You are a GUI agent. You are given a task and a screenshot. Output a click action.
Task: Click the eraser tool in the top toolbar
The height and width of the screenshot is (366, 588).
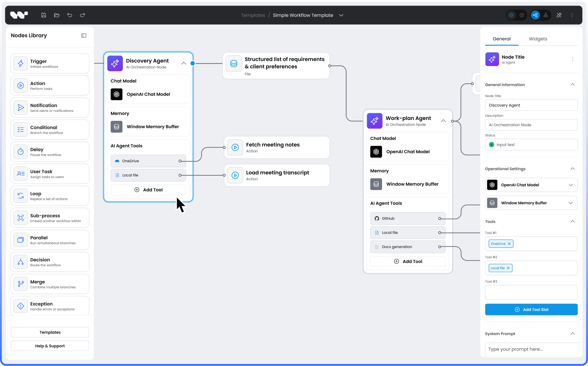click(559, 15)
